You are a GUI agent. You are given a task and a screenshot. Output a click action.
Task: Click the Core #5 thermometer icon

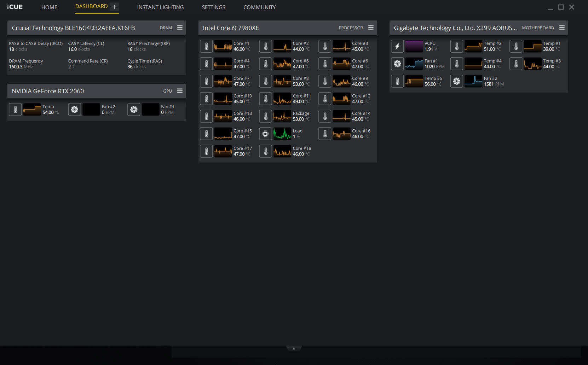[x=266, y=64]
